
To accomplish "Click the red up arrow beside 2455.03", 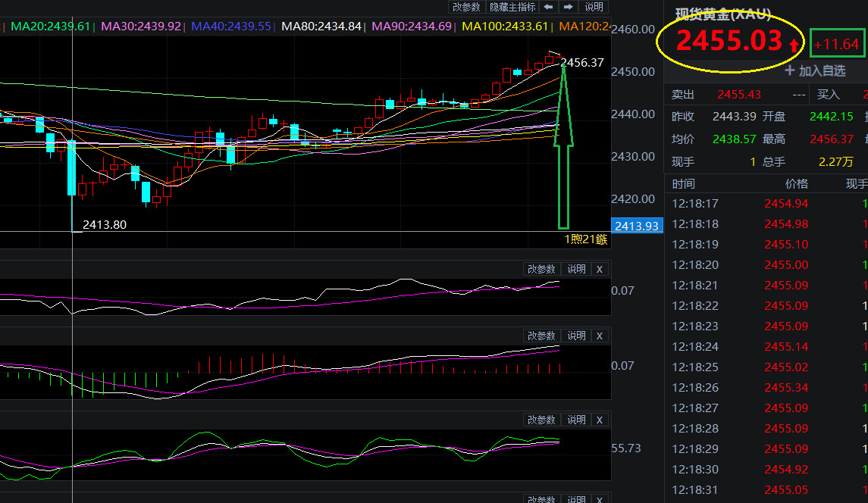I will point(794,45).
